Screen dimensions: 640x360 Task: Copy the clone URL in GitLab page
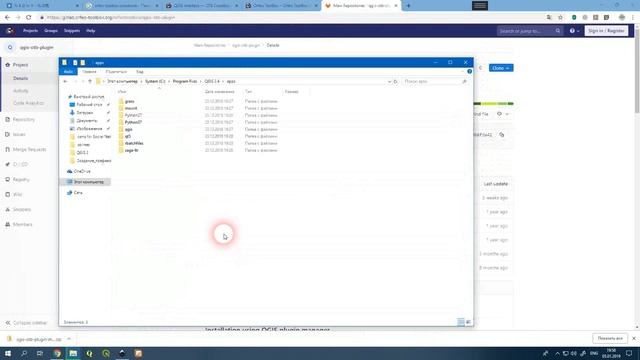tap(502, 135)
